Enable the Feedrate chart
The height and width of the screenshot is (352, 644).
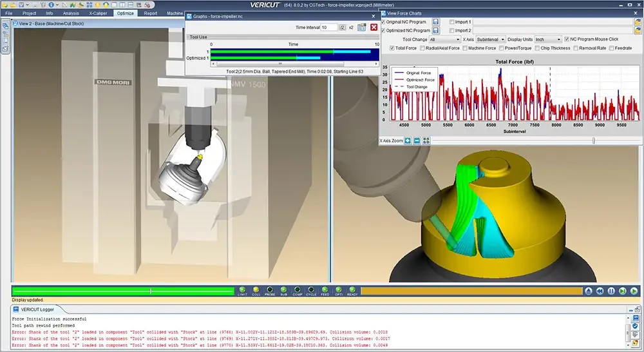coord(611,48)
